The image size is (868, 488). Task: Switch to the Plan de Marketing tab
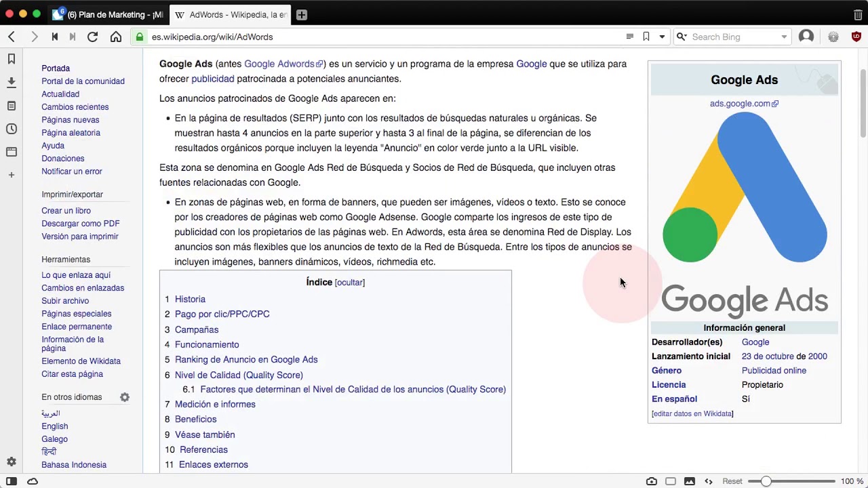(108, 14)
